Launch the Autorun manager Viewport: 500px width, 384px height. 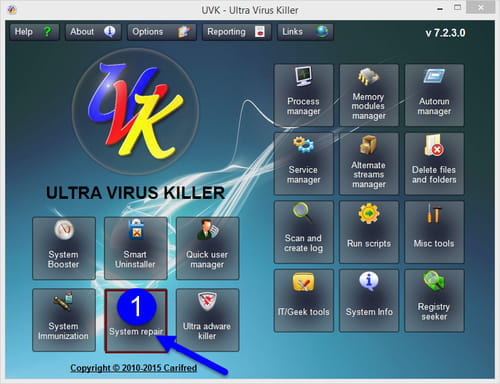(434, 95)
